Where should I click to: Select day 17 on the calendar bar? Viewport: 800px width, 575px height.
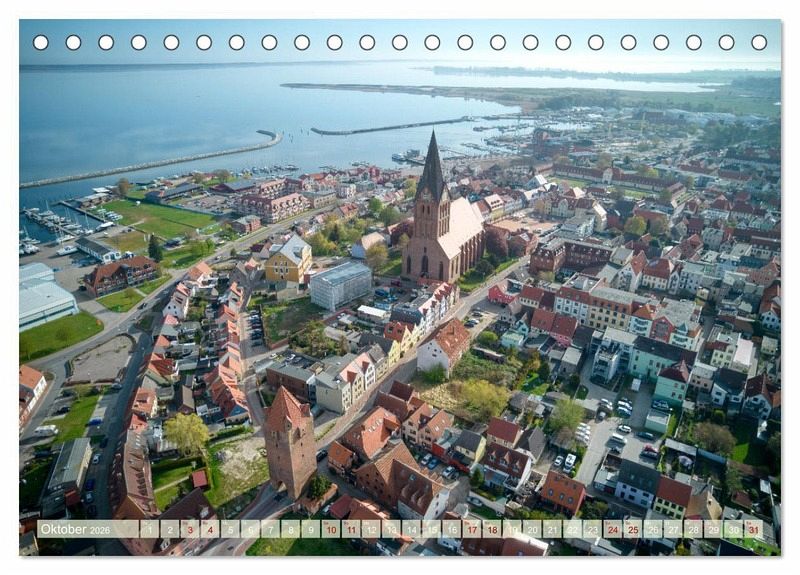click(x=471, y=529)
